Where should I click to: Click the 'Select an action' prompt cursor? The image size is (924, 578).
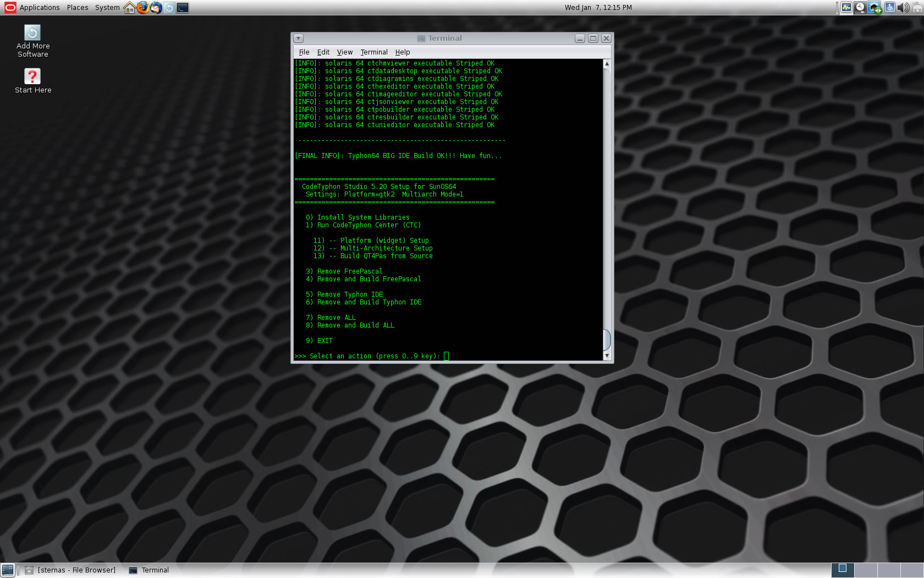point(447,356)
